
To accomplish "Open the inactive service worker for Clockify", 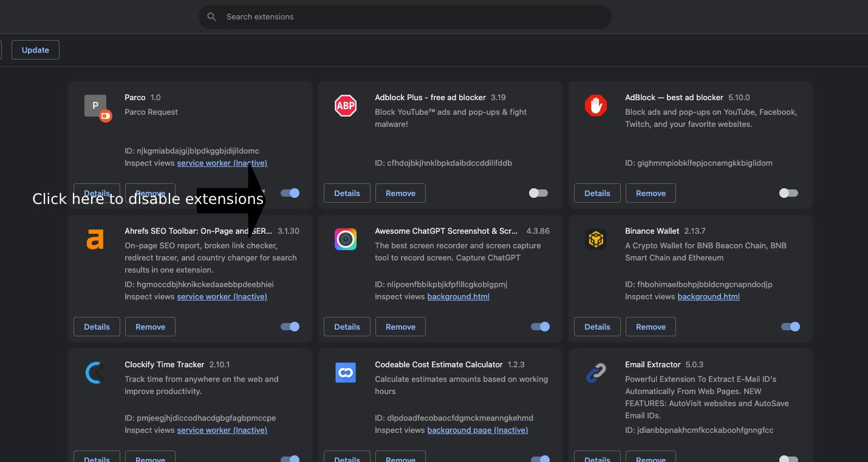I will point(222,430).
